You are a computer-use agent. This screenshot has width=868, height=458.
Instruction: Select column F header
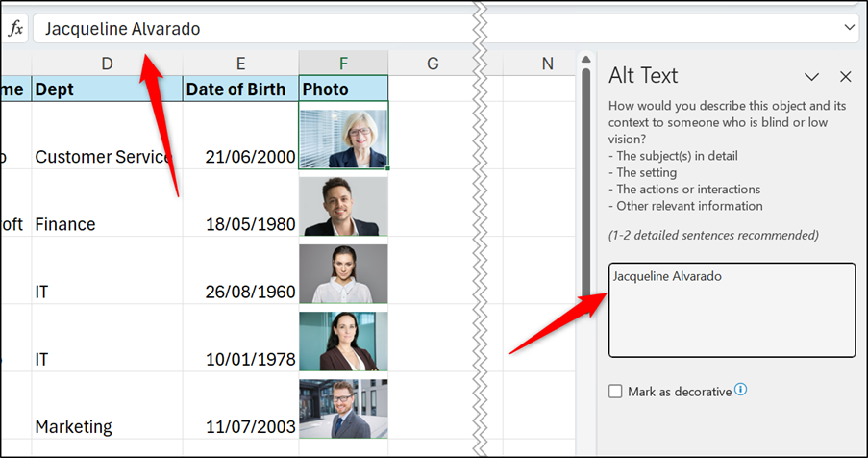343,64
